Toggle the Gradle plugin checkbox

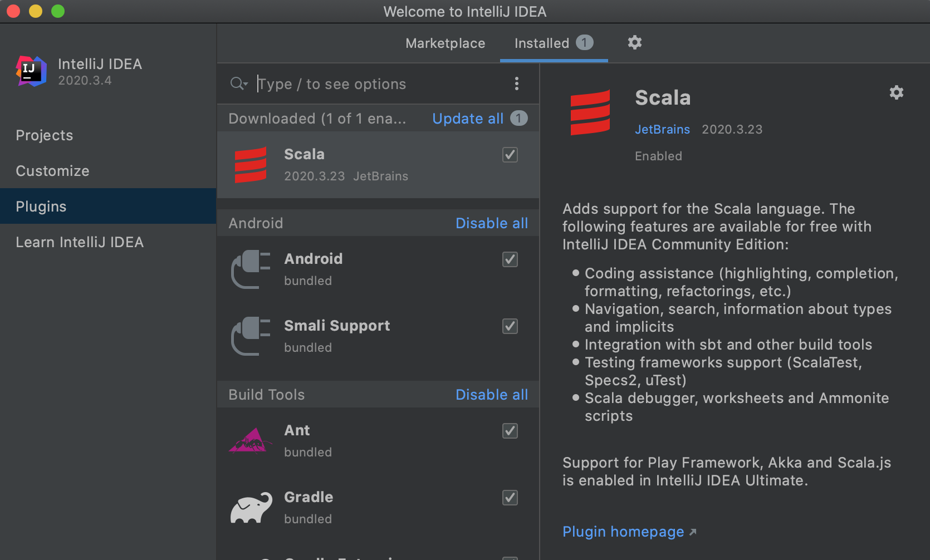coord(510,498)
